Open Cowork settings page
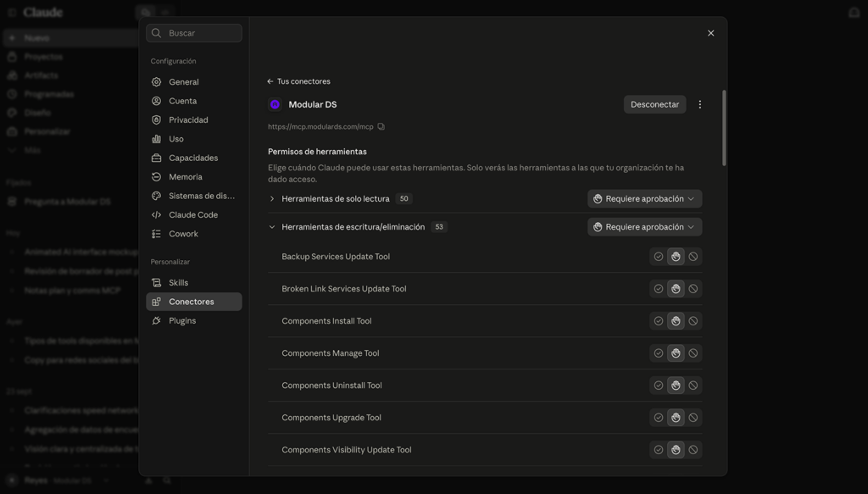The height and width of the screenshot is (494, 868). [x=194, y=234]
